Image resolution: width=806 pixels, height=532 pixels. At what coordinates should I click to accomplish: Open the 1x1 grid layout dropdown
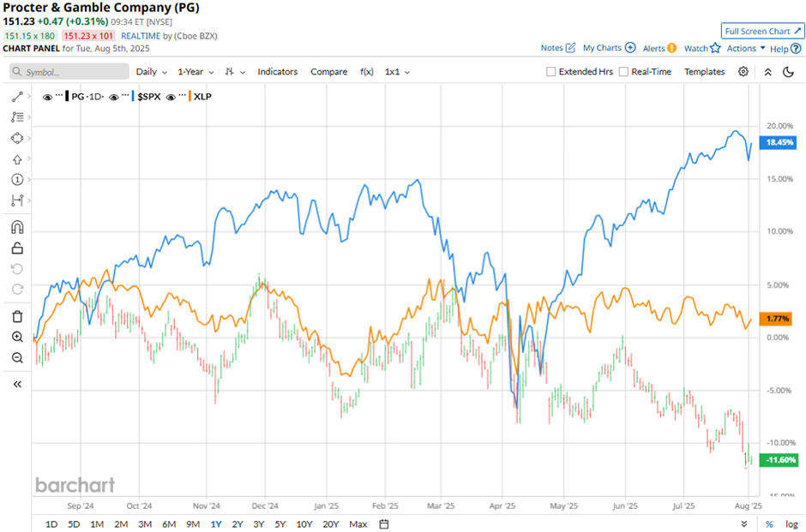coord(397,72)
